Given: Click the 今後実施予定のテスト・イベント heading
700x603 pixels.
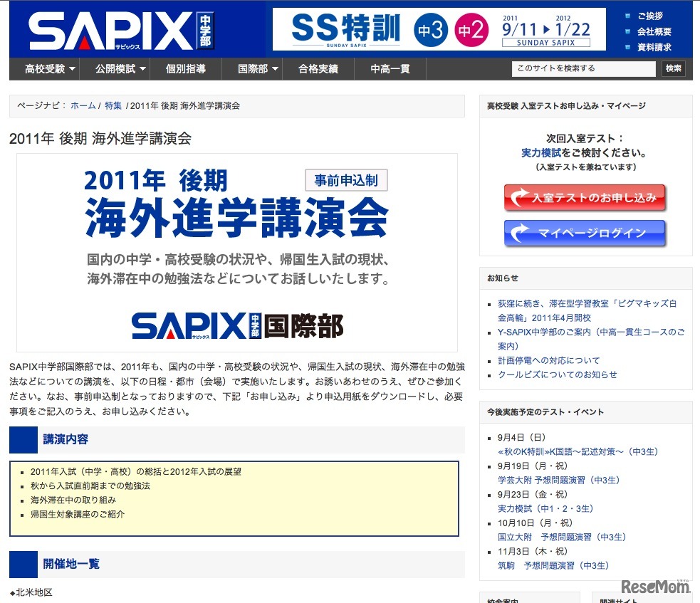Looking at the screenshot, I should point(545,412).
